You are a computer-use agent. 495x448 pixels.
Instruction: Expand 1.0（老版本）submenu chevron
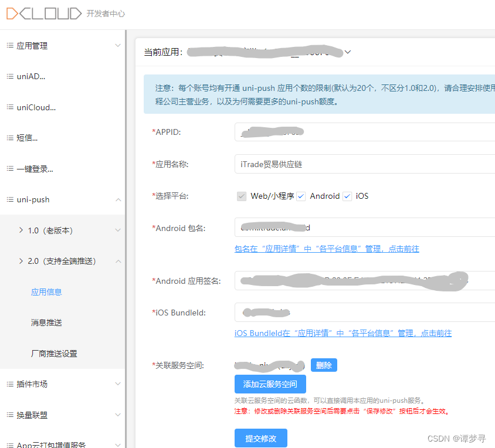pyautogui.click(x=118, y=230)
